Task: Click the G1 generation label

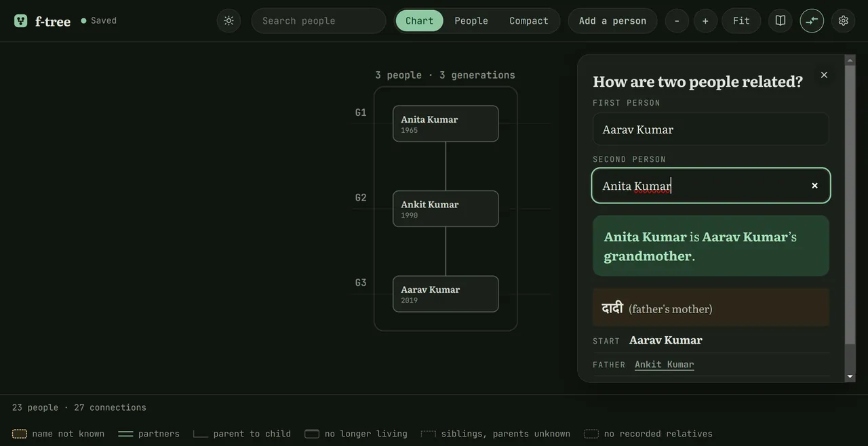Action: pyautogui.click(x=361, y=113)
